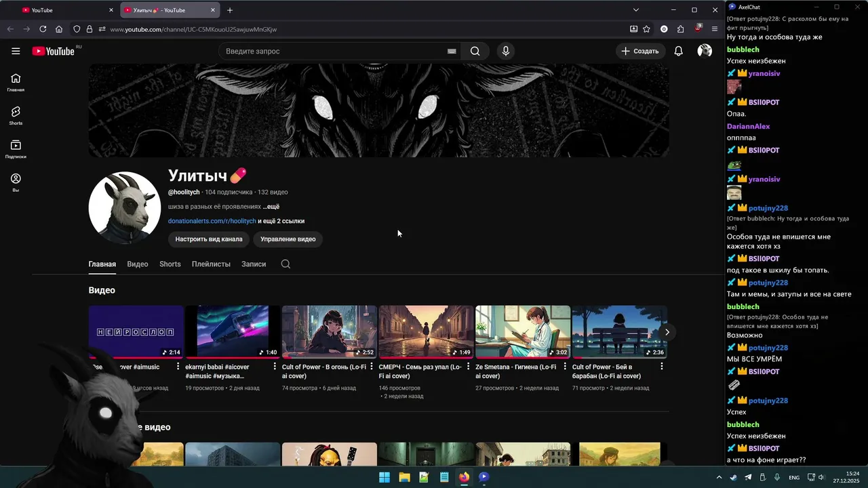
Task: Search within the channel magnifier icon
Action: [285, 264]
